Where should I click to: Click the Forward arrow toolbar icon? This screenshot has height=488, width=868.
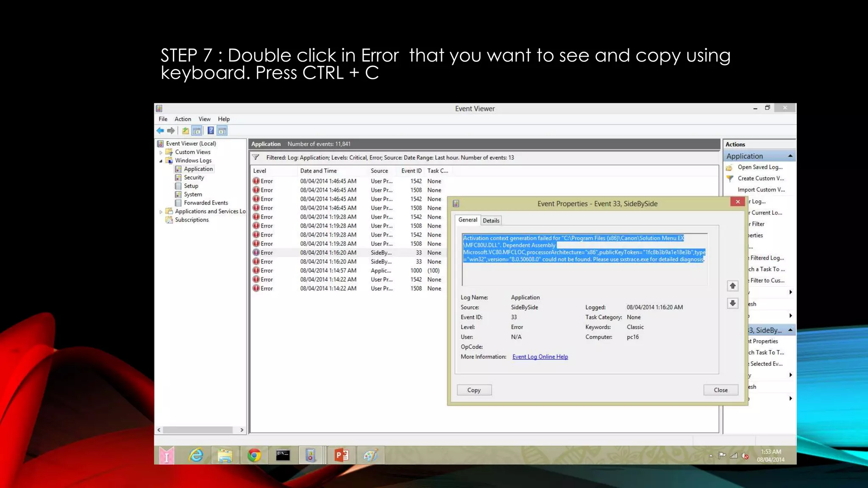tap(171, 130)
